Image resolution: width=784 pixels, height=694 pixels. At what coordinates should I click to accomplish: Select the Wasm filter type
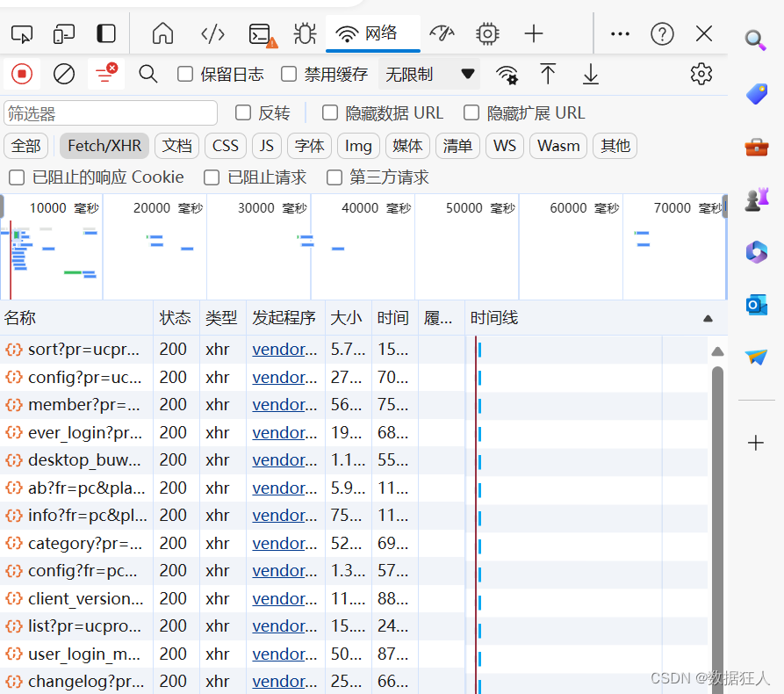558,146
